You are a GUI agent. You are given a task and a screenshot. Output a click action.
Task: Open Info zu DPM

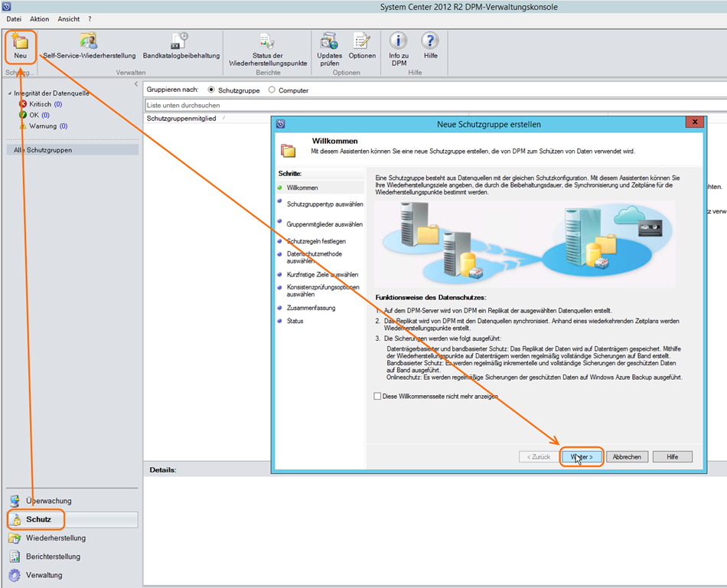click(x=399, y=45)
